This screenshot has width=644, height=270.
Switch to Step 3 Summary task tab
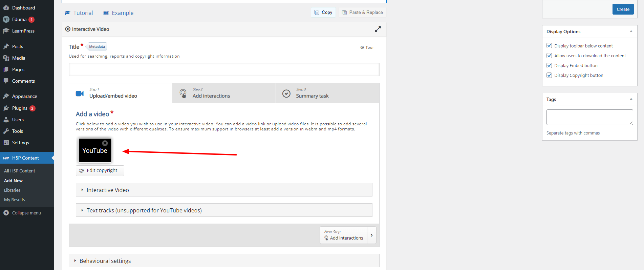point(328,93)
